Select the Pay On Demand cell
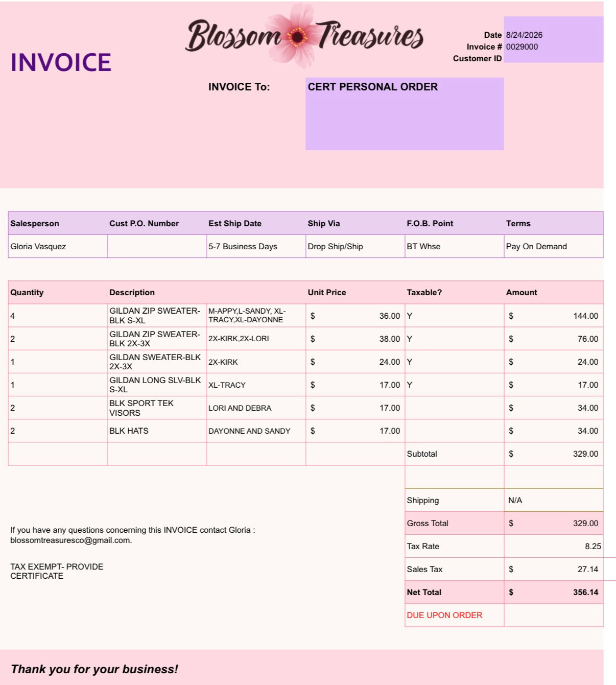Image resolution: width=616 pixels, height=685 pixels. coord(553,246)
